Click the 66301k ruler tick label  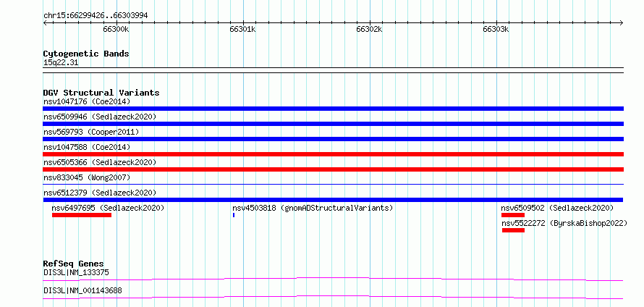point(242,30)
